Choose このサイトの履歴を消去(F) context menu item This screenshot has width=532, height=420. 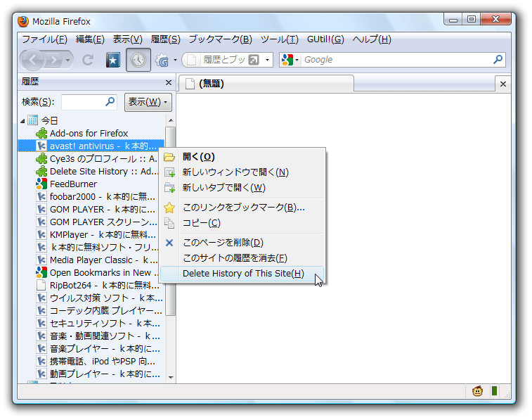point(242,258)
